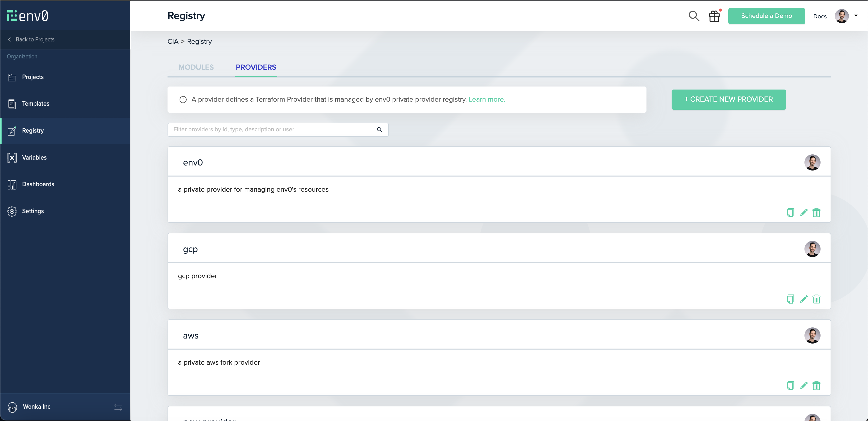This screenshot has width=868, height=421.
Task: Open Wonka Inc organization switcher
Action: coord(36,407)
